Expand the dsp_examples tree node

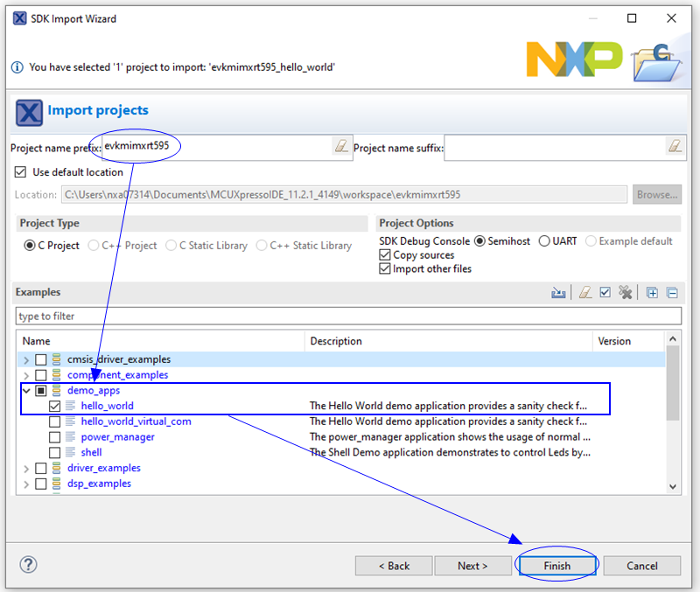26,484
